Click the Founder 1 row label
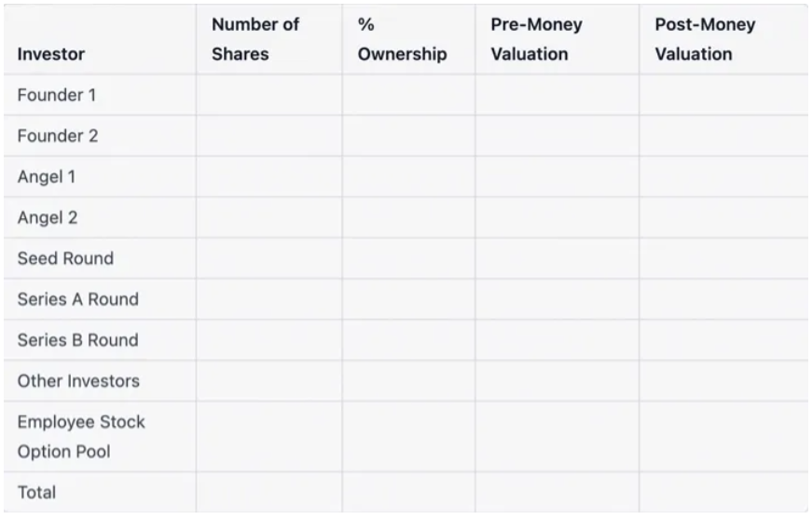 click(57, 95)
